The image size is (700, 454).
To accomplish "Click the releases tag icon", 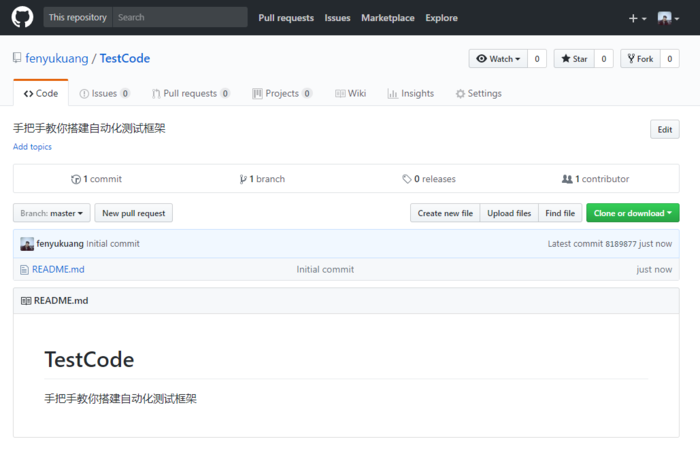I will click(x=407, y=179).
